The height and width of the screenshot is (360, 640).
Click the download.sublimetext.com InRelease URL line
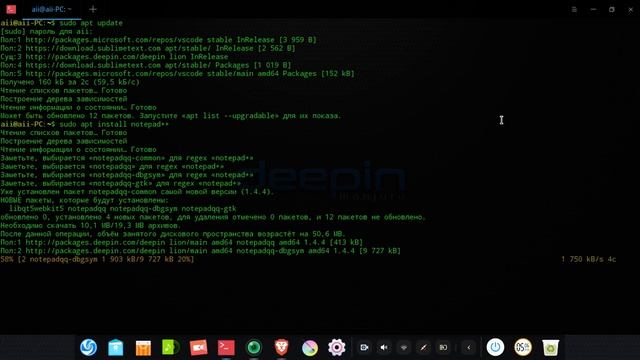click(148, 48)
